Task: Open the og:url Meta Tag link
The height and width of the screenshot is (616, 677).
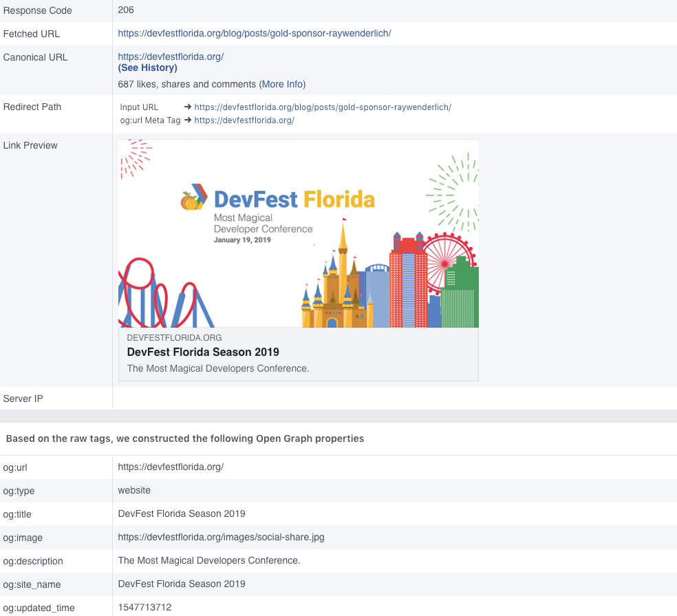Action: (244, 120)
